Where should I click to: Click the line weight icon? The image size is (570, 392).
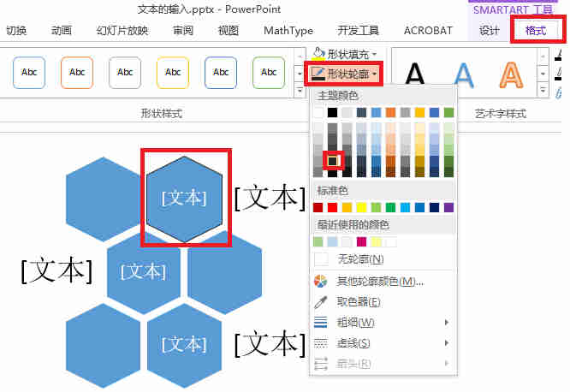[x=321, y=323]
